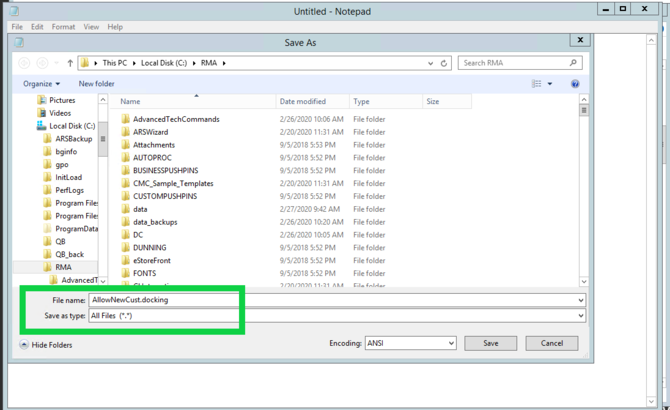Open the Edit menu in Notepad
Screen dimensions: 670x410
tap(37, 26)
